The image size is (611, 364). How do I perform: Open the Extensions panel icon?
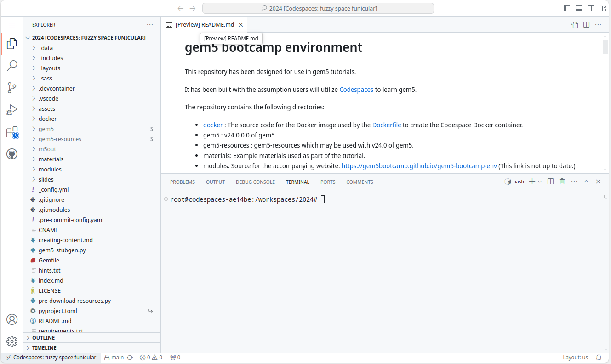(x=12, y=132)
